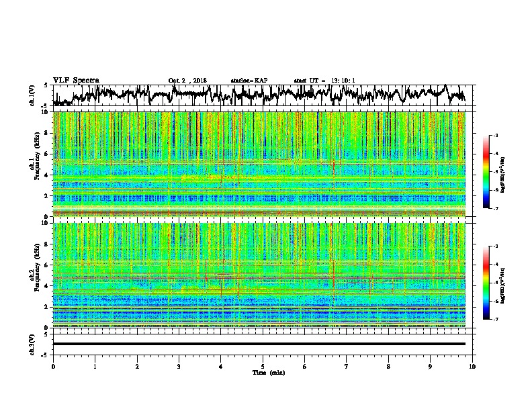Click inside the ch.2 spectrogram panel
Viewport: 532px width, 411px height.
point(259,275)
